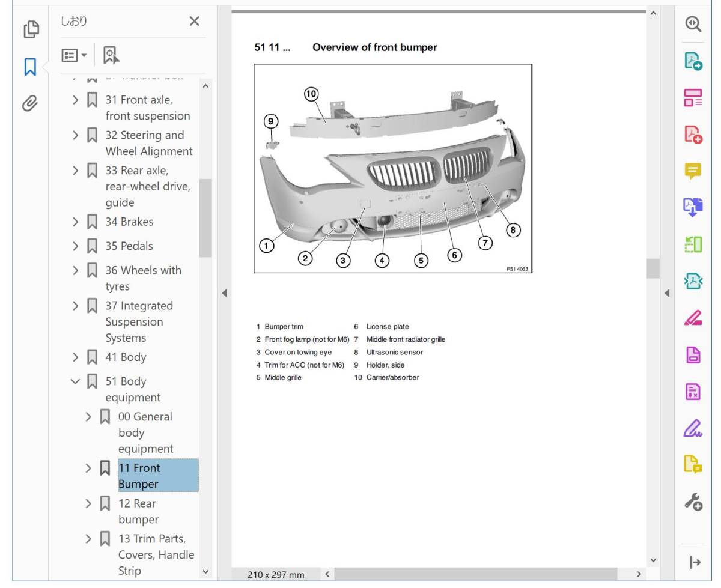
Task: Select the 35 Pedals bookmark label
Action: click(129, 246)
